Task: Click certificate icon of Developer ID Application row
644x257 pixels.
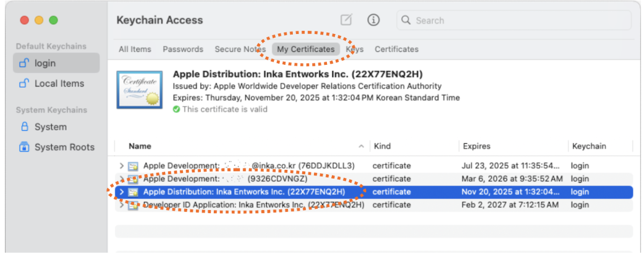Action: [133, 204]
